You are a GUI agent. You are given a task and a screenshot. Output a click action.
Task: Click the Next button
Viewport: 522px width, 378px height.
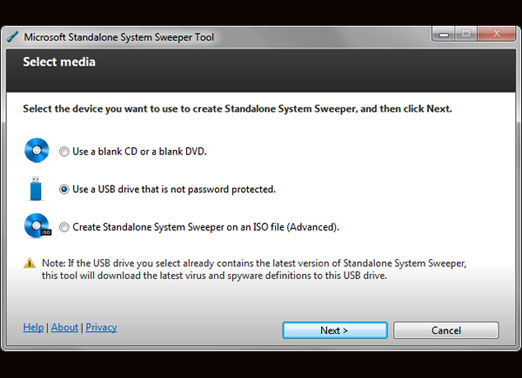click(x=335, y=330)
